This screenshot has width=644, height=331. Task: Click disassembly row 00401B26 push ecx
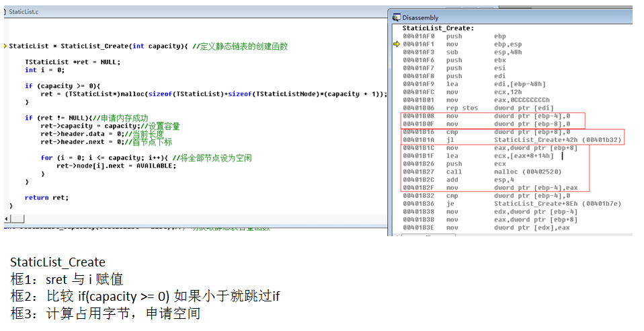pos(454,163)
